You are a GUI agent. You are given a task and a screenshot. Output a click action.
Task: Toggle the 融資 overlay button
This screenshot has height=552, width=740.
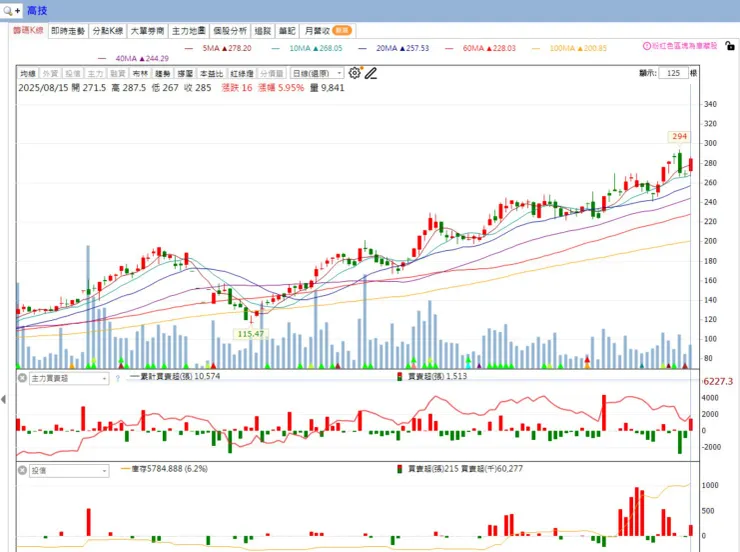click(x=118, y=74)
